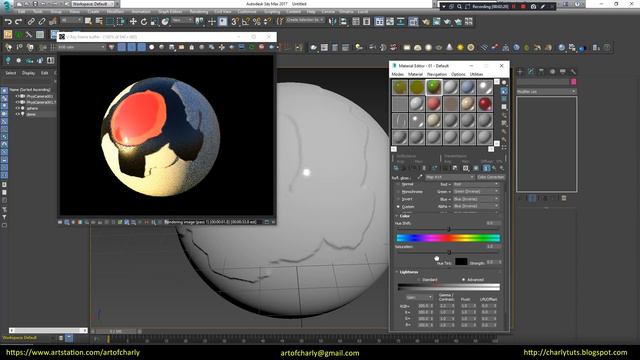Open the Red channel dropdown
Image resolution: width=640 pixels, height=360 pixels.
point(476,184)
